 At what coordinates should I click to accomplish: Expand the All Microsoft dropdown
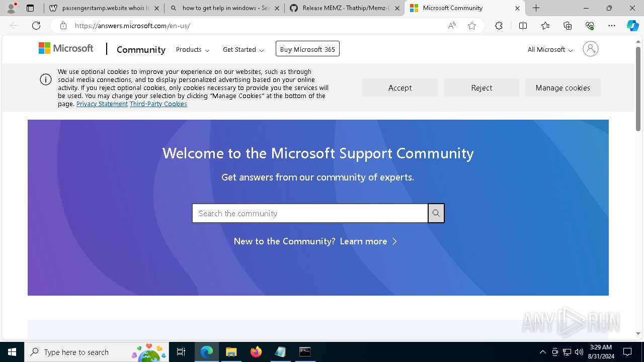point(550,49)
